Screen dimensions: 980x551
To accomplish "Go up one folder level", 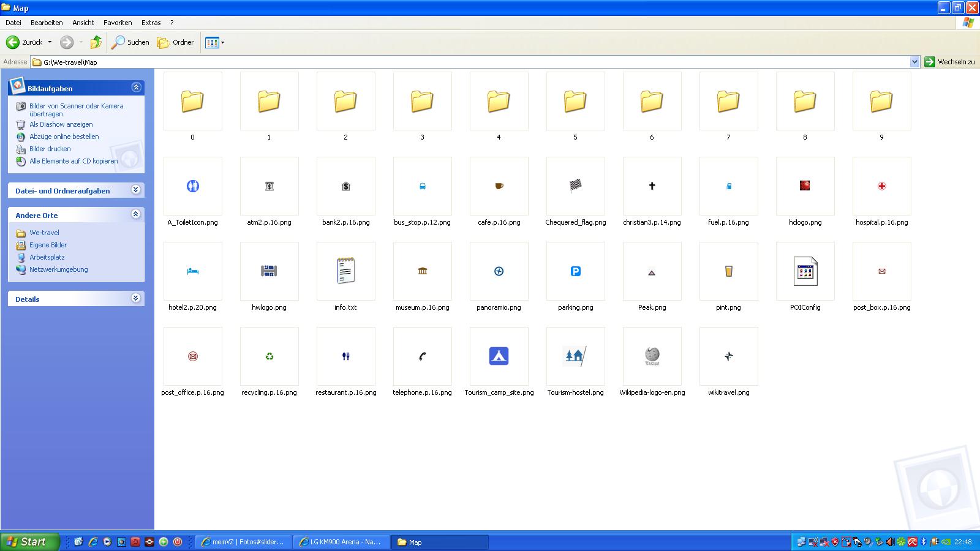I will tap(96, 42).
